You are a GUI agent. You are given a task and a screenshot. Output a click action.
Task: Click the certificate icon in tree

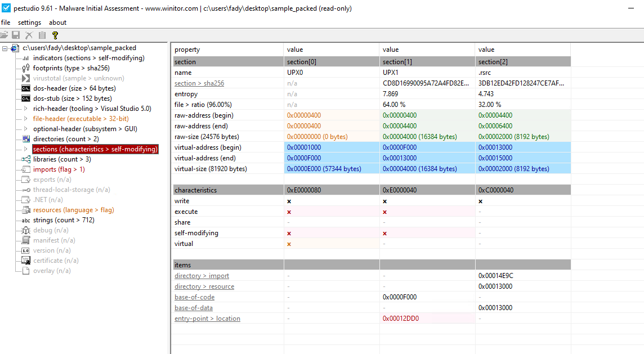[26, 261]
